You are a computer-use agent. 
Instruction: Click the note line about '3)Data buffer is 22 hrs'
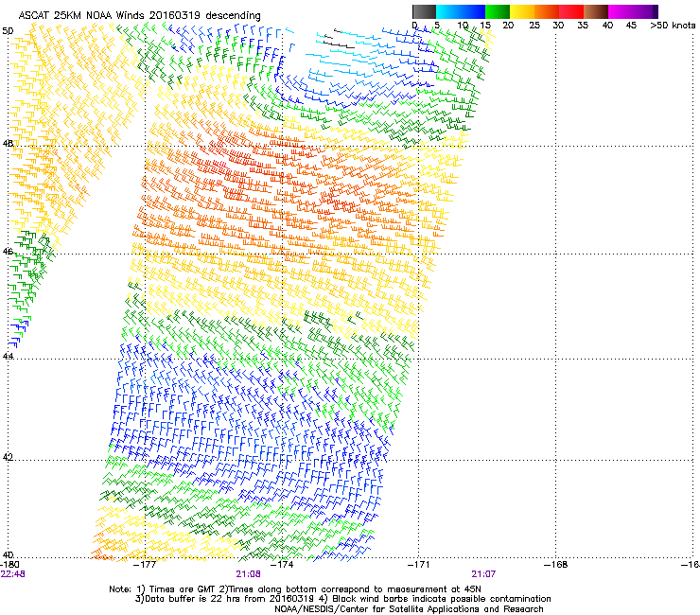tap(342, 599)
